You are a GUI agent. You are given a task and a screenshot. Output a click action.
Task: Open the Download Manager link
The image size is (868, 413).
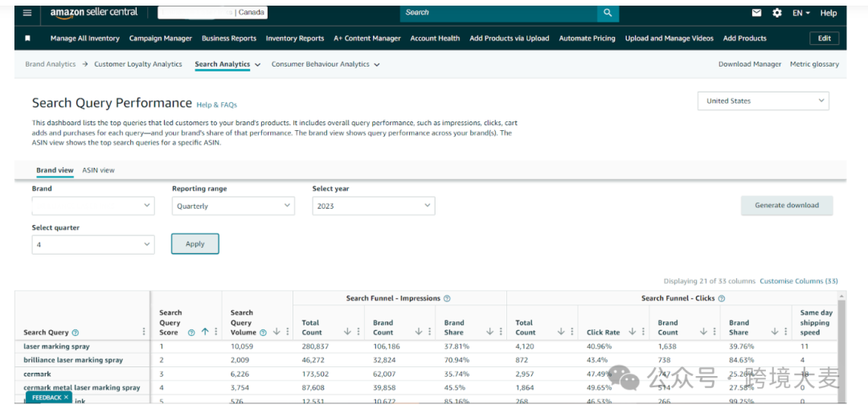750,64
